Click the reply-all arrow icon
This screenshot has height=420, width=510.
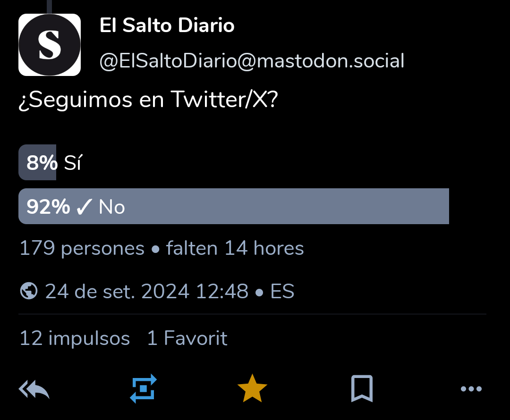tap(34, 389)
